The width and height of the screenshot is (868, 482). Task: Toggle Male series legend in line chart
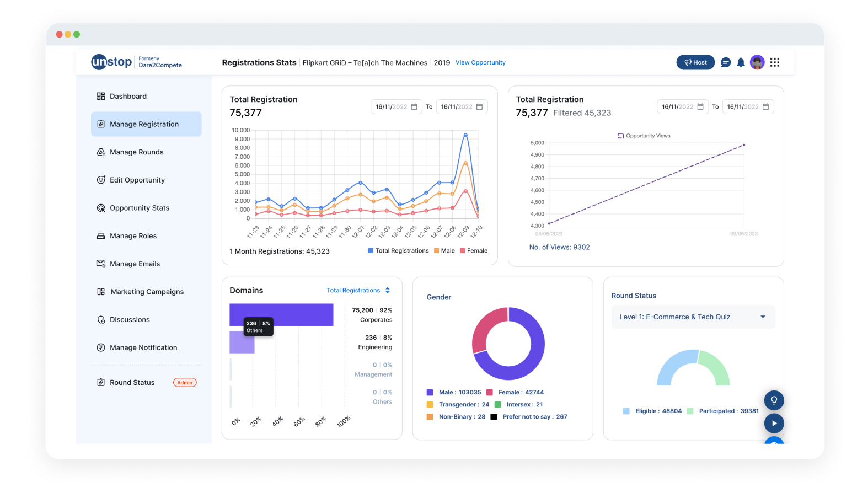[444, 251]
